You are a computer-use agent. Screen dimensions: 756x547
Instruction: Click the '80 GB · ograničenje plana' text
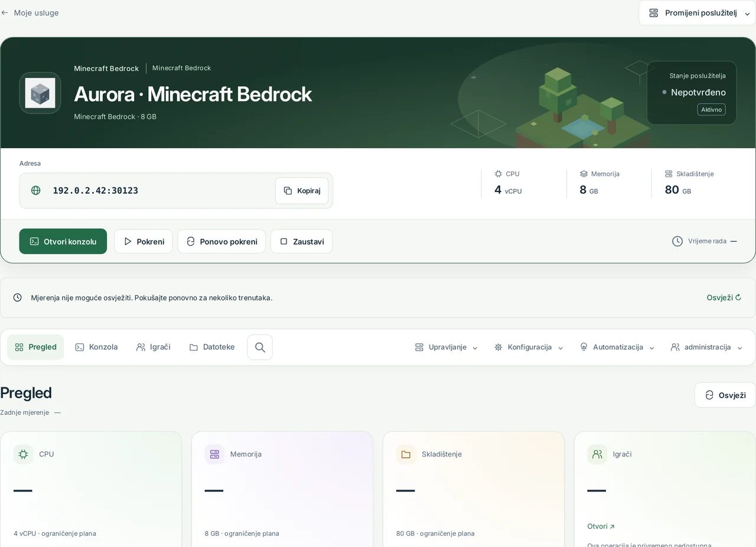click(x=435, y=533)
